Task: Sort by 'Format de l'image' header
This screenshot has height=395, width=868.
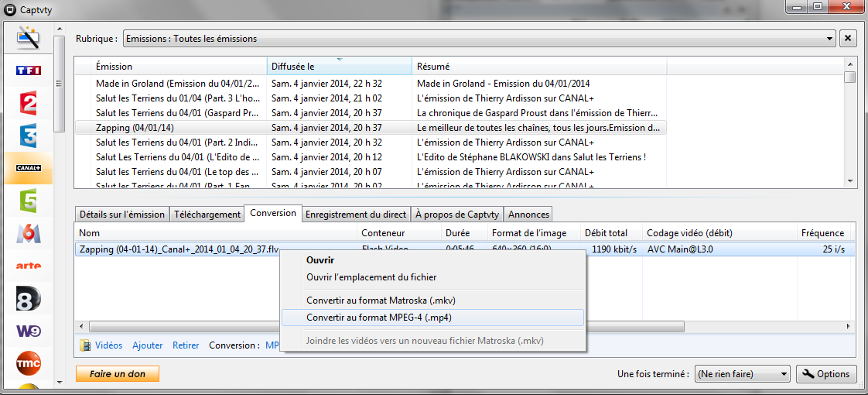Action: click(534, 233)
